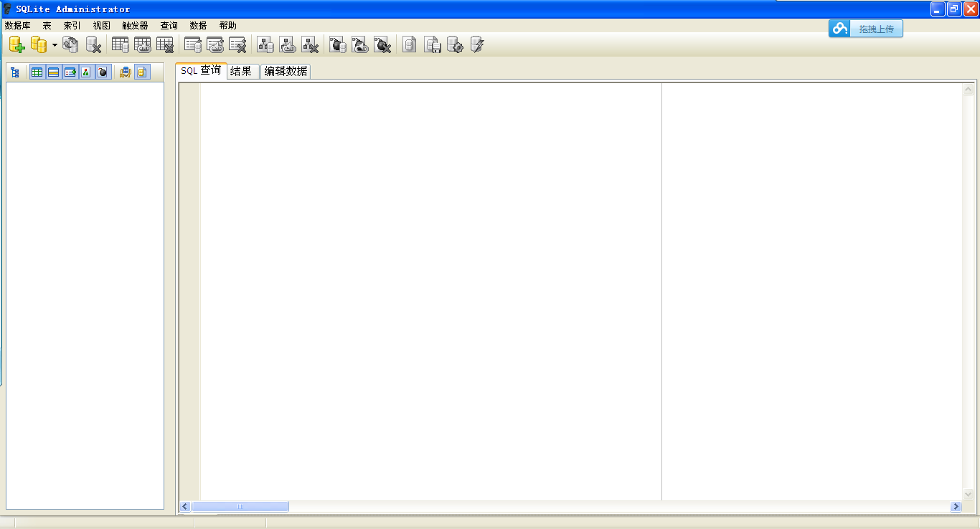Click the edit index icon
The width and height of the screenshot is (980, 529).
pyautogui.click(x=215, y=44)
